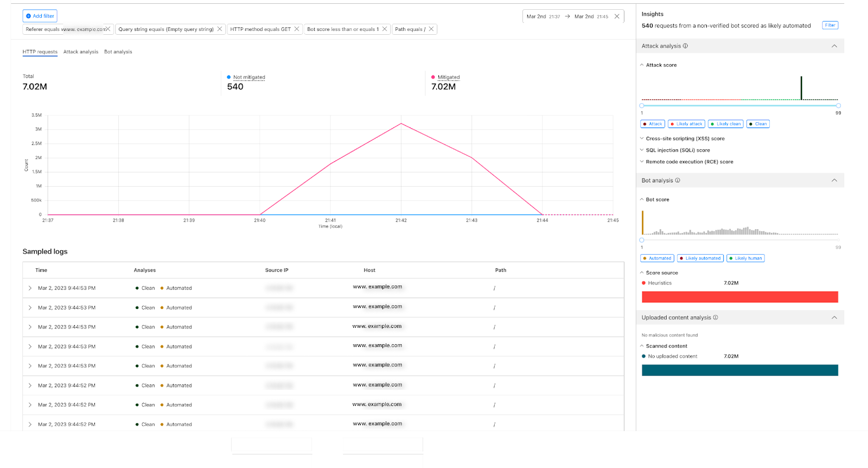Collapse the Bot analysis section
The image size is (868, 468).
834,180
